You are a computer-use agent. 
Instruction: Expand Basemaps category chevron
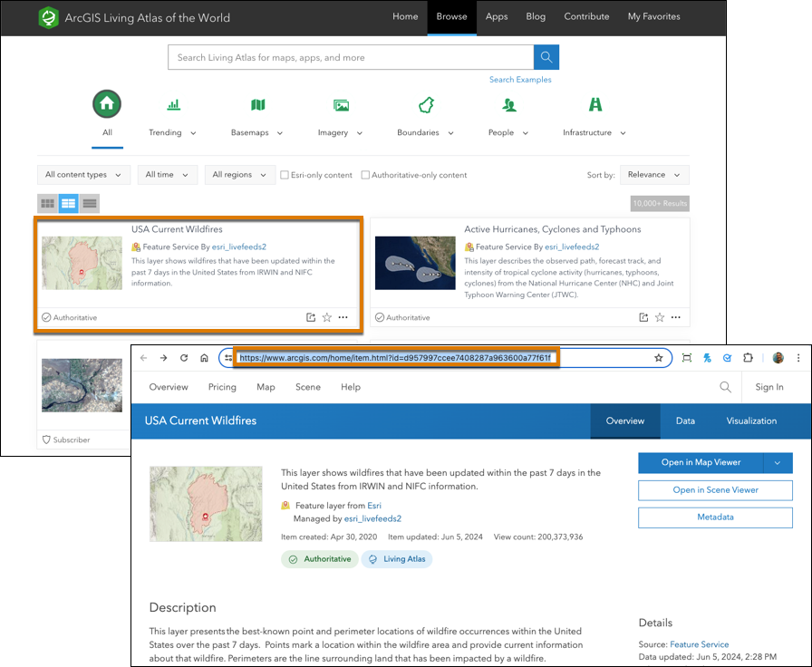click(280, 133)
